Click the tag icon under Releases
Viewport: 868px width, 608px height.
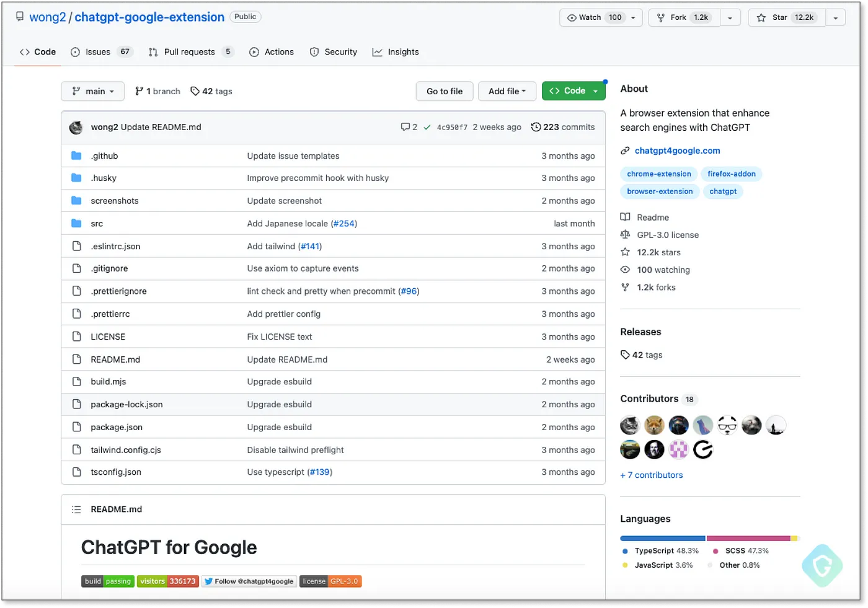(625, 355)
